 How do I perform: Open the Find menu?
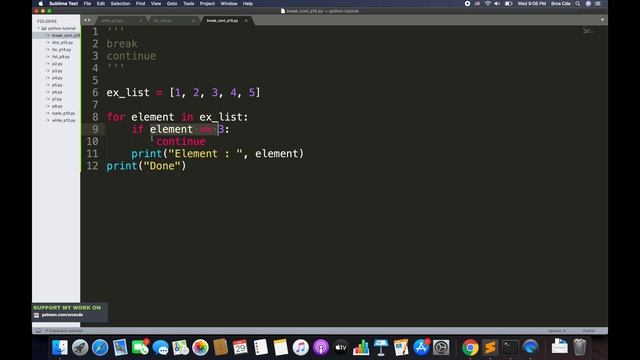click(140, 3)
